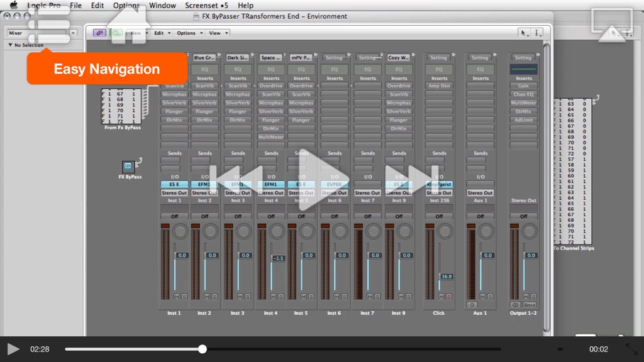Open the Blue Gr... setting menu on Inst 2
Image resolution: width=644 pixels, height=362 pixels.
pos(204,58)
